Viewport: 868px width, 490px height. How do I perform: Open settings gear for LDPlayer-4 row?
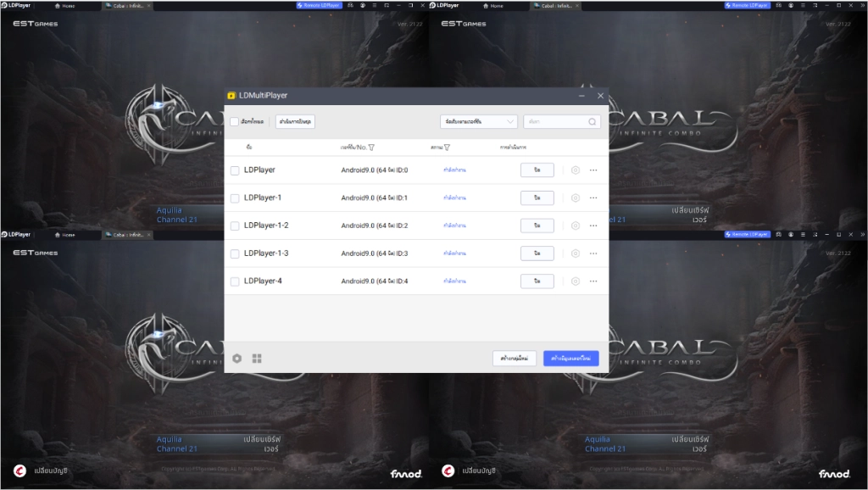(x=576, y=281)
